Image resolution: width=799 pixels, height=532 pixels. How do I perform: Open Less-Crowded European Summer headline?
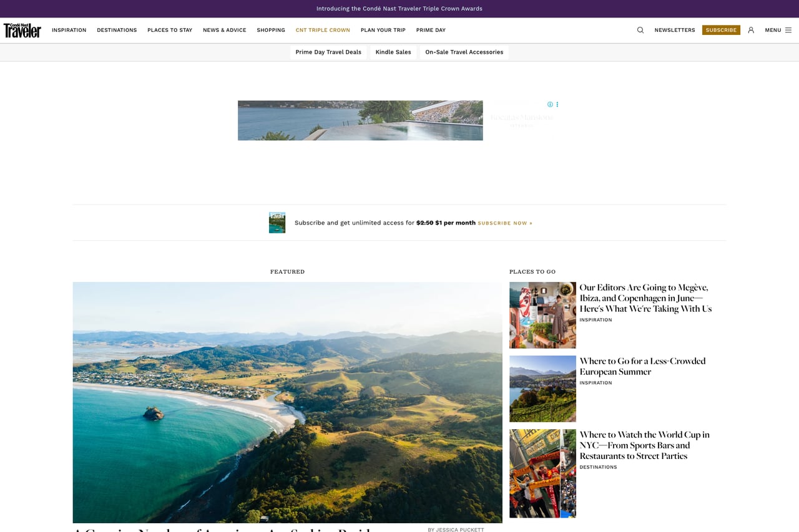(x=642, y=366)
